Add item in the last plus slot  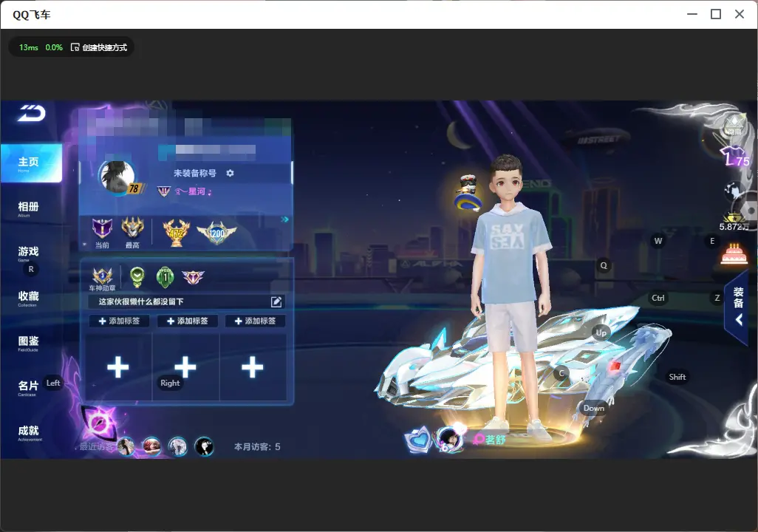253,367
